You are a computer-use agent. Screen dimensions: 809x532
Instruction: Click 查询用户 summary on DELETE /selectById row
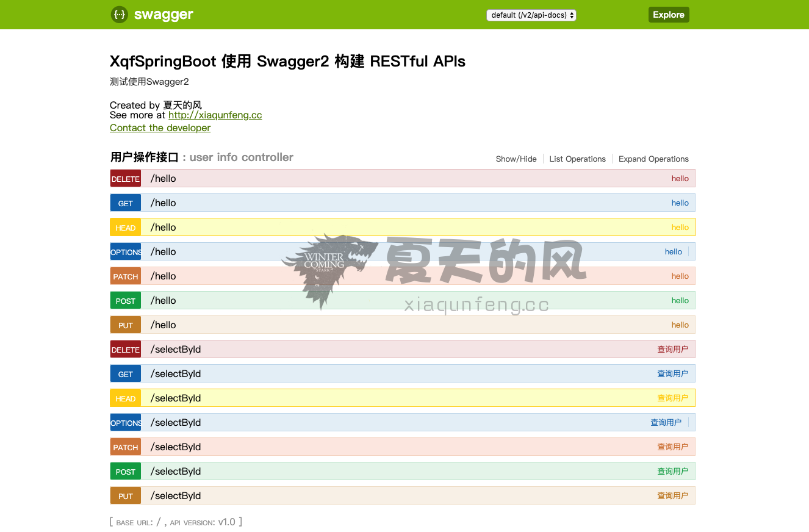point(673,350)
